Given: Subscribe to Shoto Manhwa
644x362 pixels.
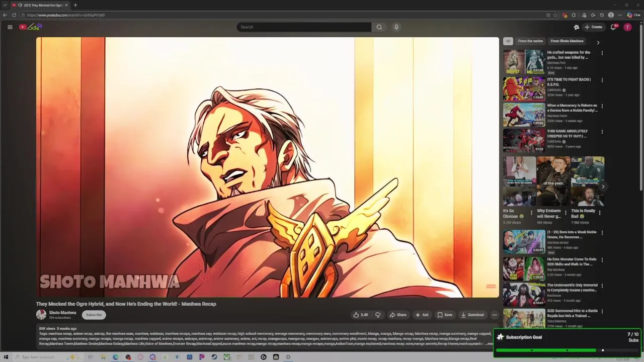Looking at the screenshot, I should pyautogui.click(x=94, y=315).
